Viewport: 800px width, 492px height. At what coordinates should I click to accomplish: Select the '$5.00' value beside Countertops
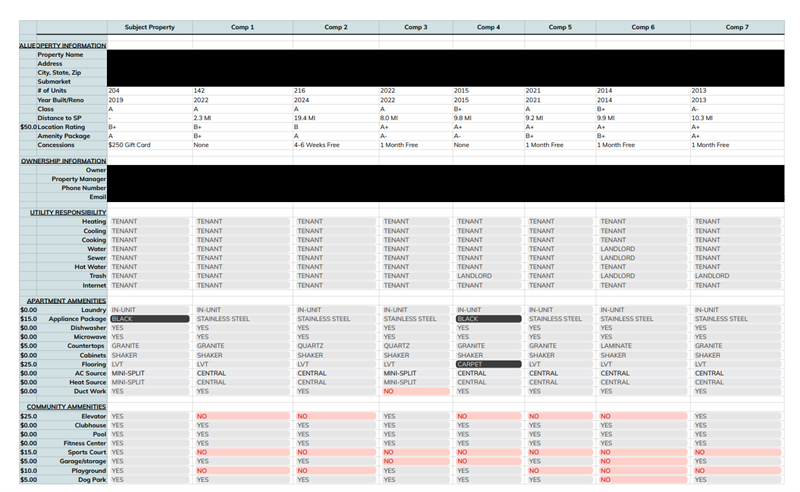point(29,346)
